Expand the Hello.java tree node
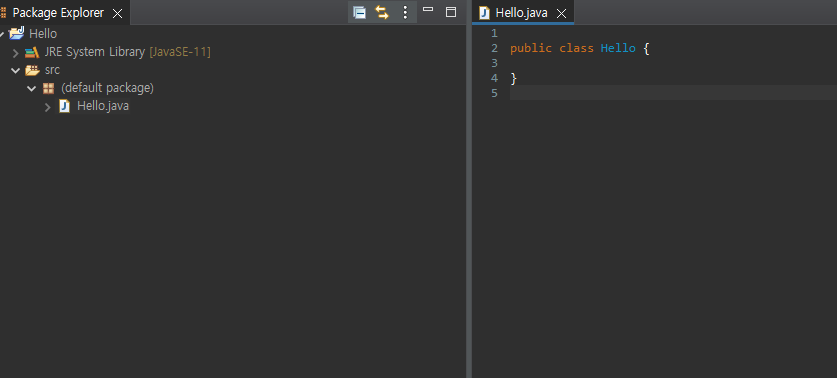The width and height of the screenshot is (837, 378). (48, 107)
